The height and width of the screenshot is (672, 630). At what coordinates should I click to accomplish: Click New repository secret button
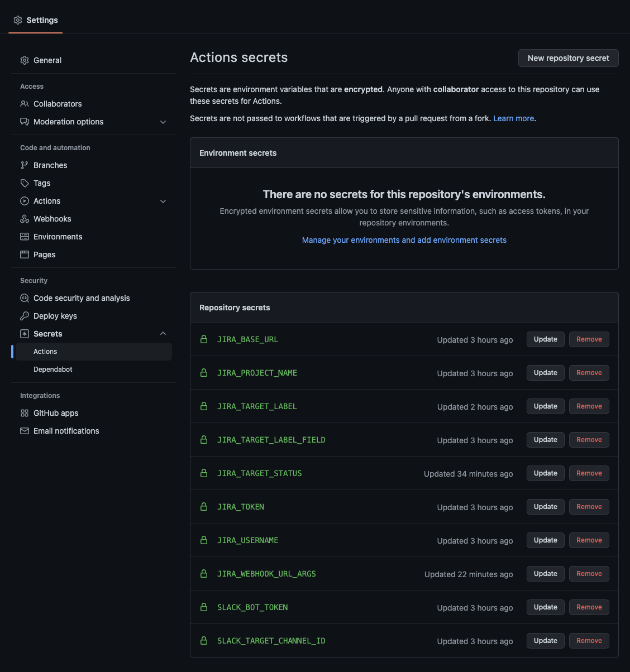pos(568,57)
